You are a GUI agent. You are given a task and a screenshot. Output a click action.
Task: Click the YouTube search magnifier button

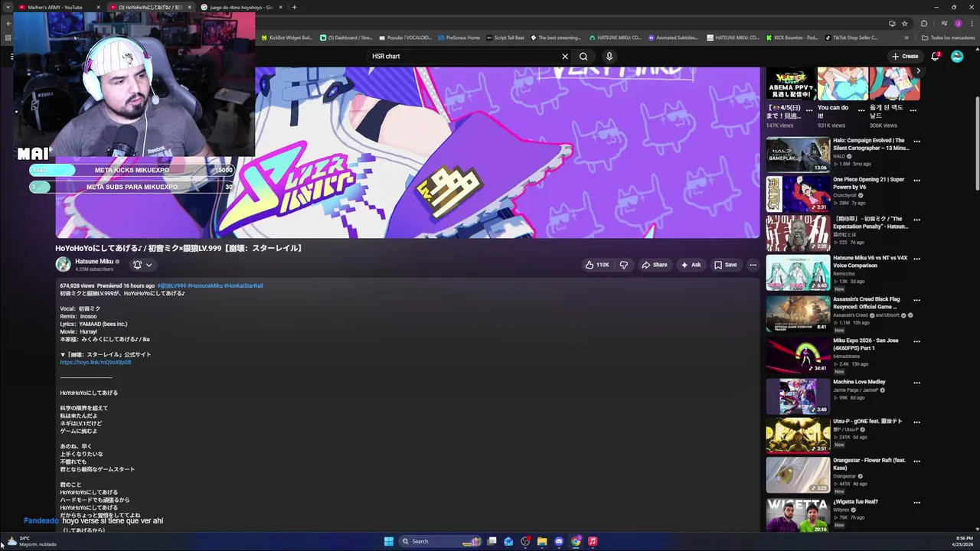pyautogui.click(x=583, y=56)
